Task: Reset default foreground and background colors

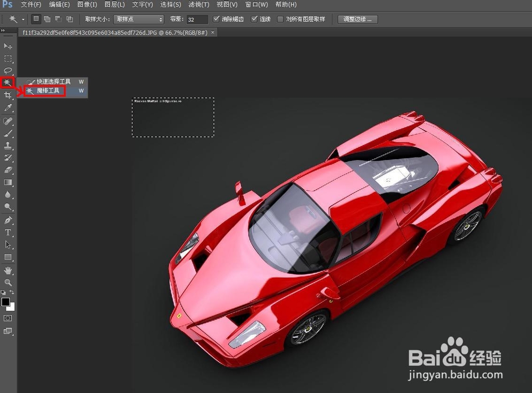Action: tap(3, 292)
